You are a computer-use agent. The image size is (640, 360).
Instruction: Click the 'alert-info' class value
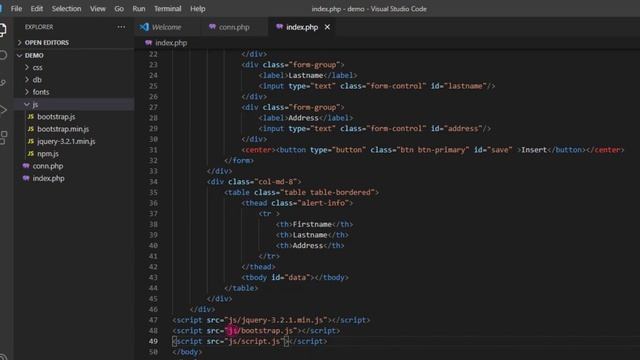(x=323, y=203)
